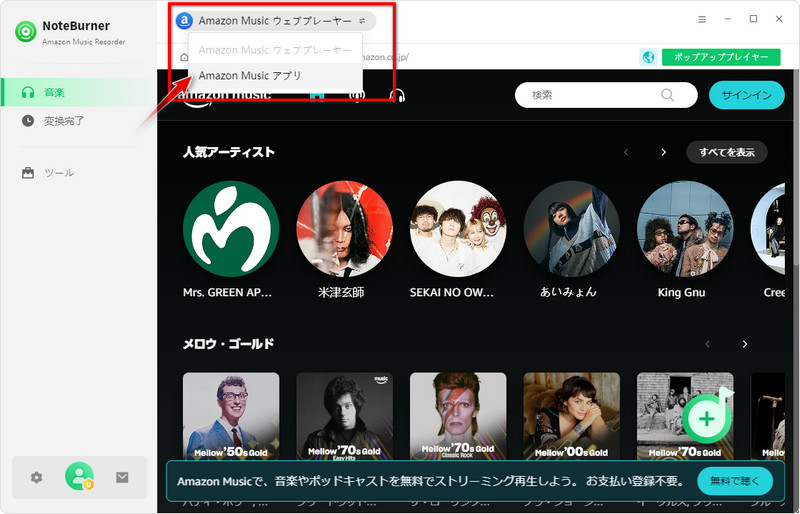
Task: Click the Amazon Music headphones library icon
Action: [397, 95]
